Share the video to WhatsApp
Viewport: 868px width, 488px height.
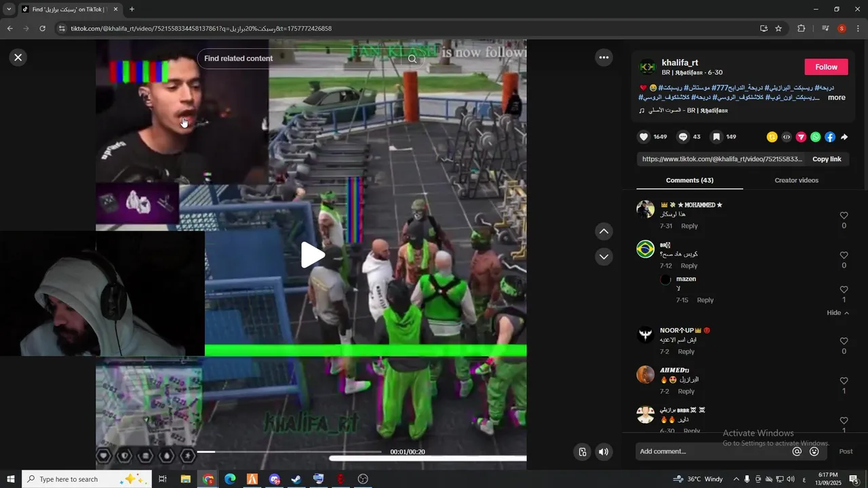tap(815, 137)
